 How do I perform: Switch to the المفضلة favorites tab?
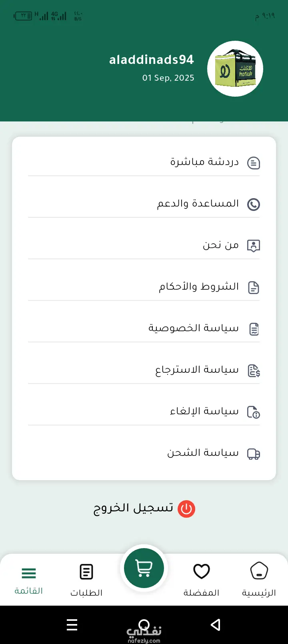201,578
